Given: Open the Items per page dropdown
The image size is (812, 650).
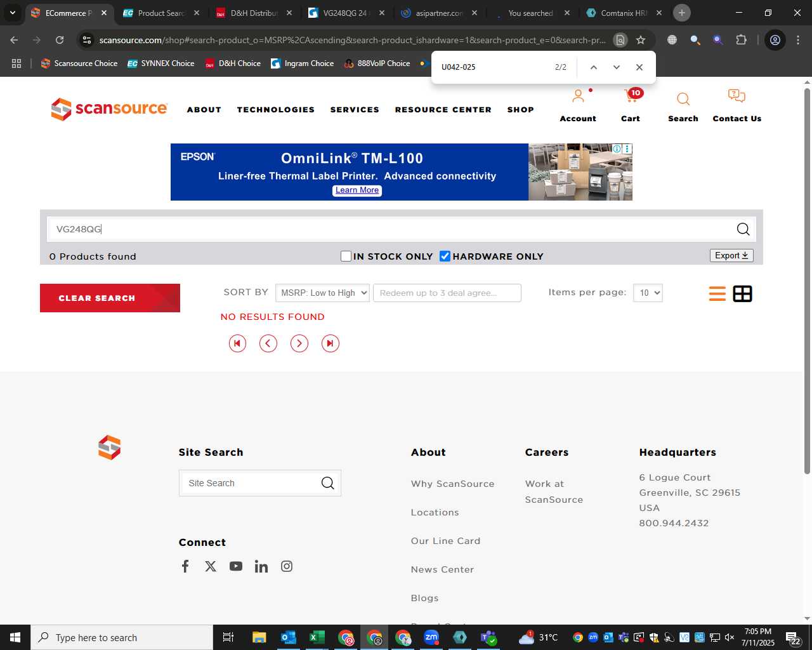Looking at the screenshot, I should tap(648, 293).
